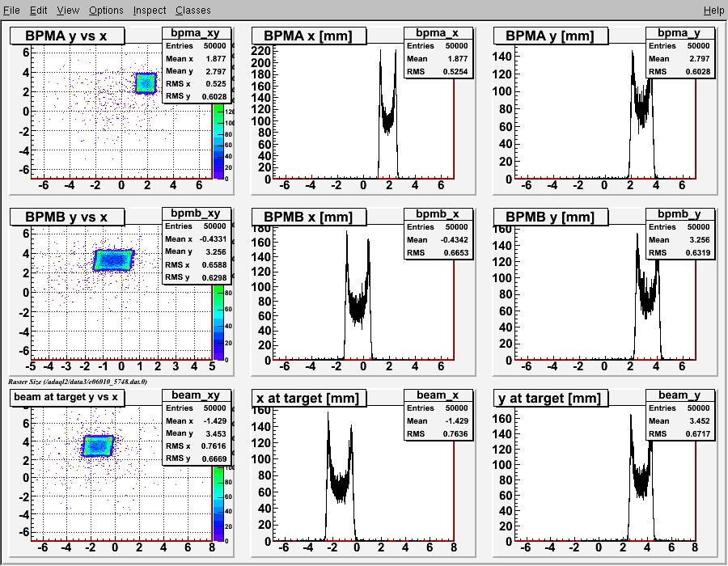
Task: Click the BPMA y vs x color palette bar
Action: (x=218, y=141)
